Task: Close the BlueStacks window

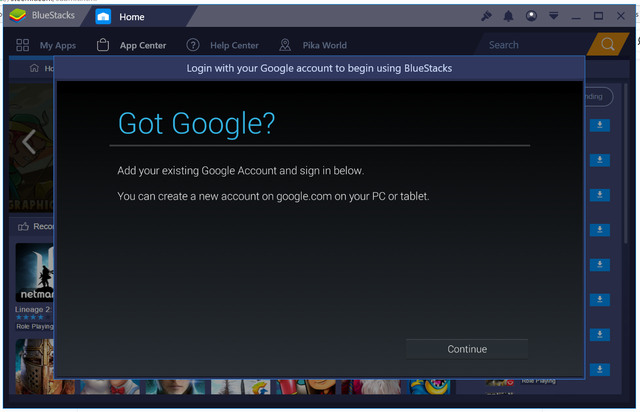Action: 621,16
